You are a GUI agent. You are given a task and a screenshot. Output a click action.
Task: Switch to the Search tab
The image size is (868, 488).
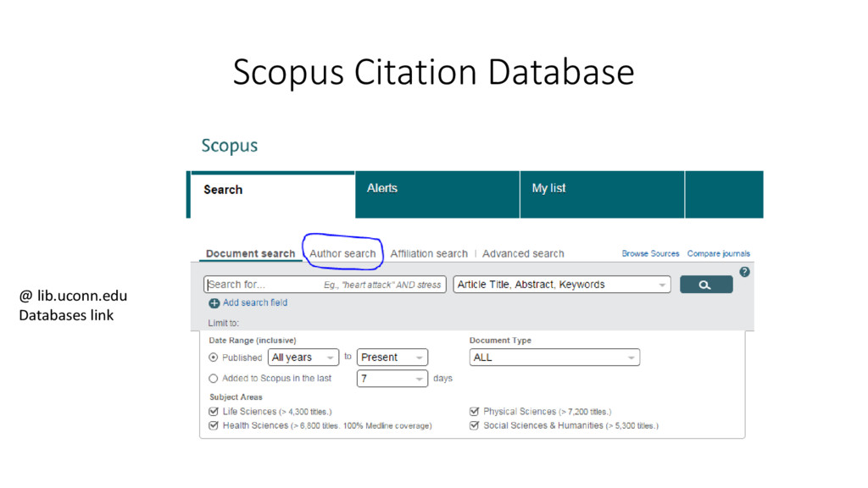pos(273,195)
